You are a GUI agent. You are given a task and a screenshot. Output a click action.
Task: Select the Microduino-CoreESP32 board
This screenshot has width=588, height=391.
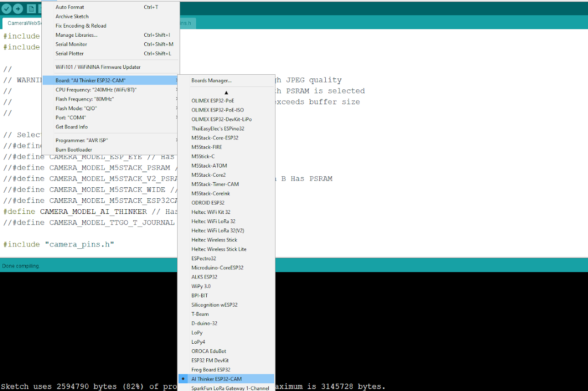[226, 268]
